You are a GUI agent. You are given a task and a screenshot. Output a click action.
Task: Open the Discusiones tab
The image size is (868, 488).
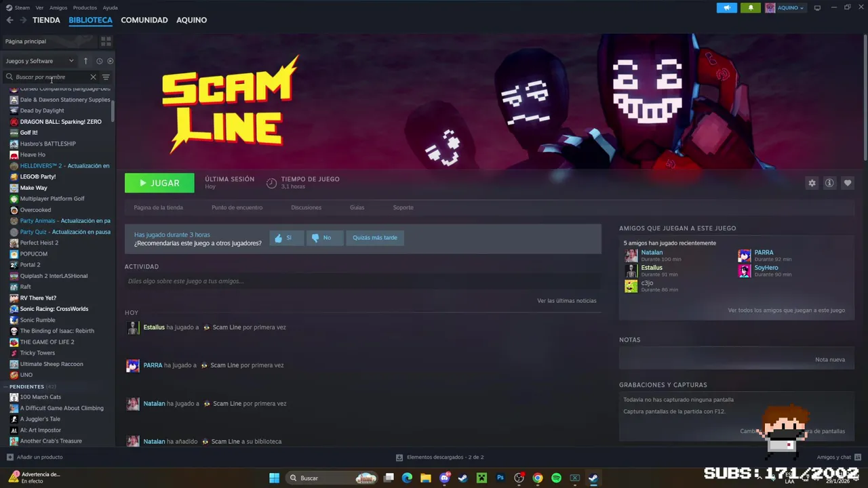(306, 207)
